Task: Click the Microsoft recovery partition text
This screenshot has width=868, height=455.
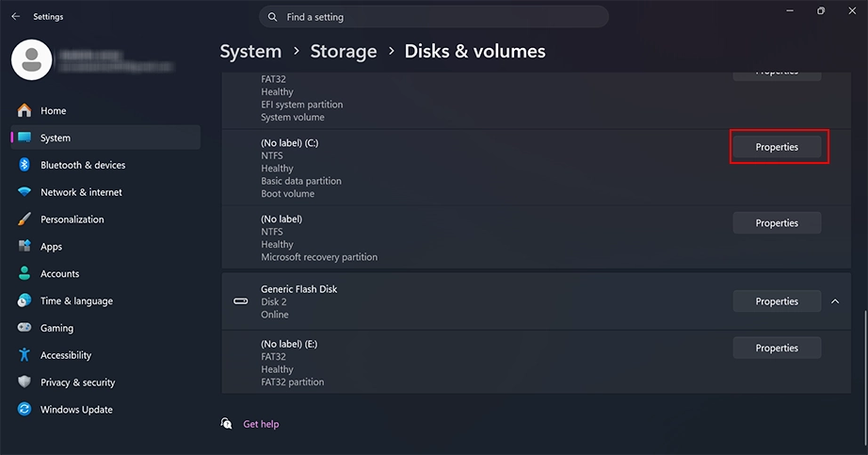Action: [319, 257]
